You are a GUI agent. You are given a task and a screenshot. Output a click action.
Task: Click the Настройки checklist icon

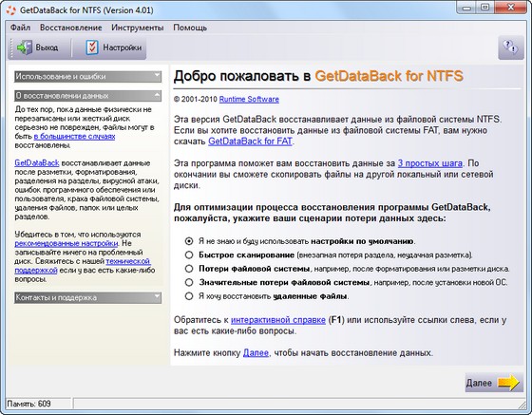pyautogui.click(x=91, y=47)
